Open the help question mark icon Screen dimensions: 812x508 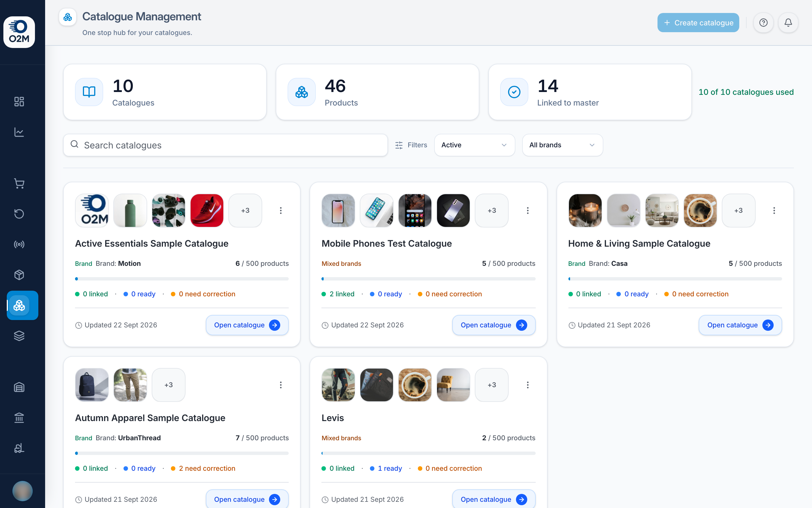tap(763, 23)
